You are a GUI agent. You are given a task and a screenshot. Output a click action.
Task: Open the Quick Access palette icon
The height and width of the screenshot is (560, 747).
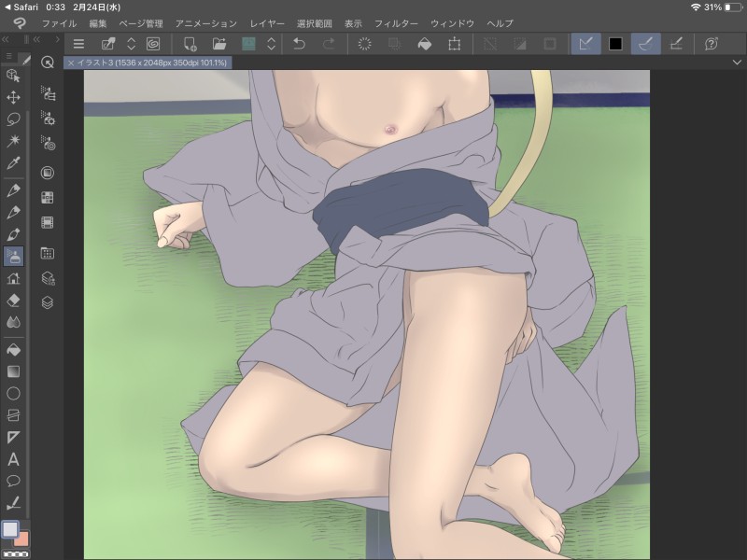(48, 62)
